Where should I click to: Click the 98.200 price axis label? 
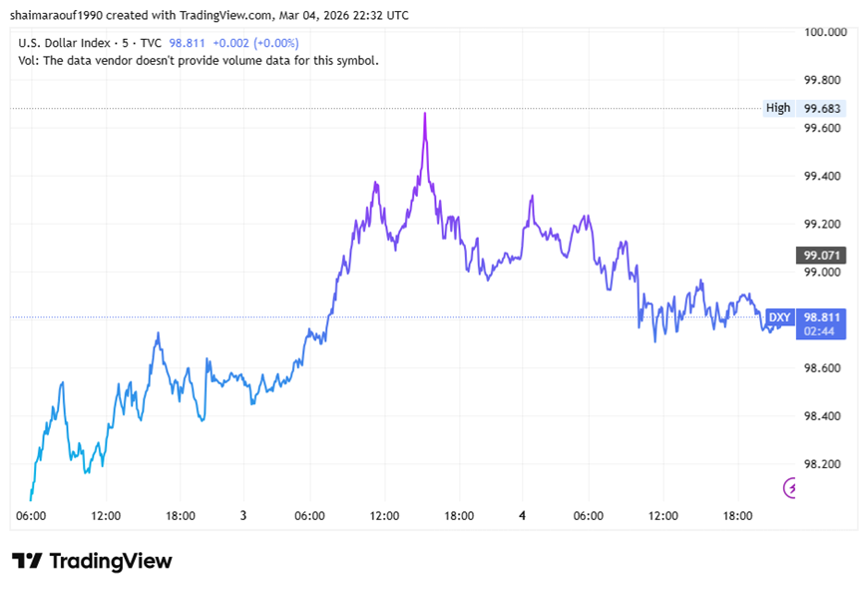coord(823,464)
